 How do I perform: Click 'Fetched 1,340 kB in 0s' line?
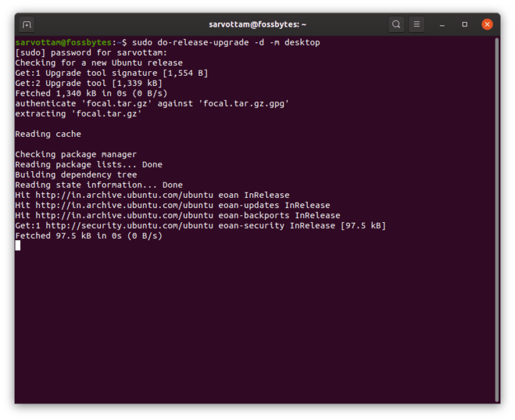click(x=91, y=93)
